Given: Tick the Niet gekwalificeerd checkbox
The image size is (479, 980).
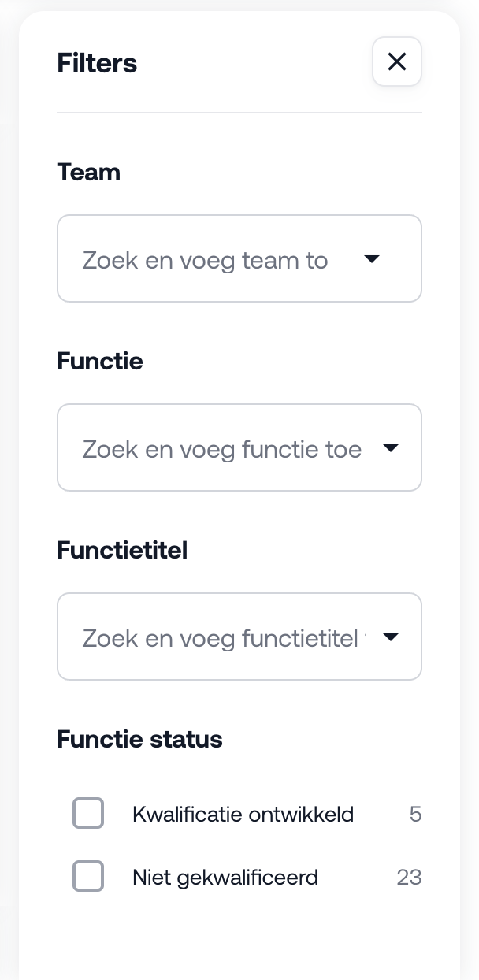Looking at the screenshot, I should pyautogui.click(x=88, y=876).
